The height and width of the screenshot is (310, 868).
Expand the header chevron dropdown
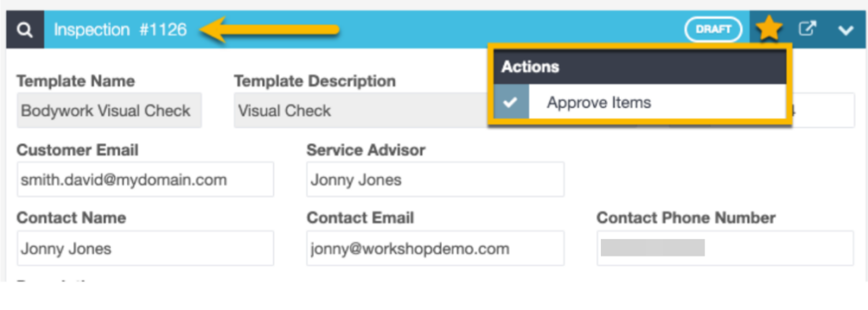(x=846, y=30)
